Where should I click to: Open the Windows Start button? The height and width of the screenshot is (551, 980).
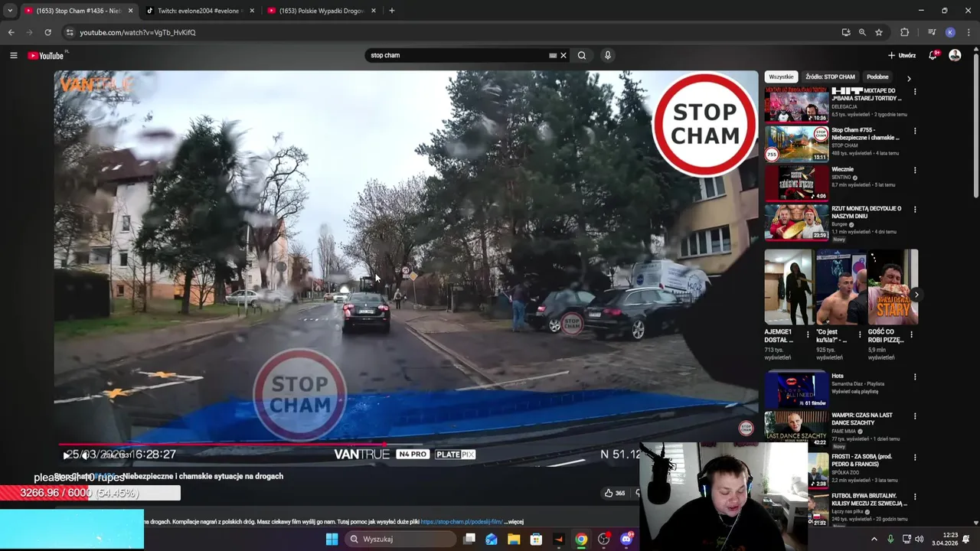332,539
